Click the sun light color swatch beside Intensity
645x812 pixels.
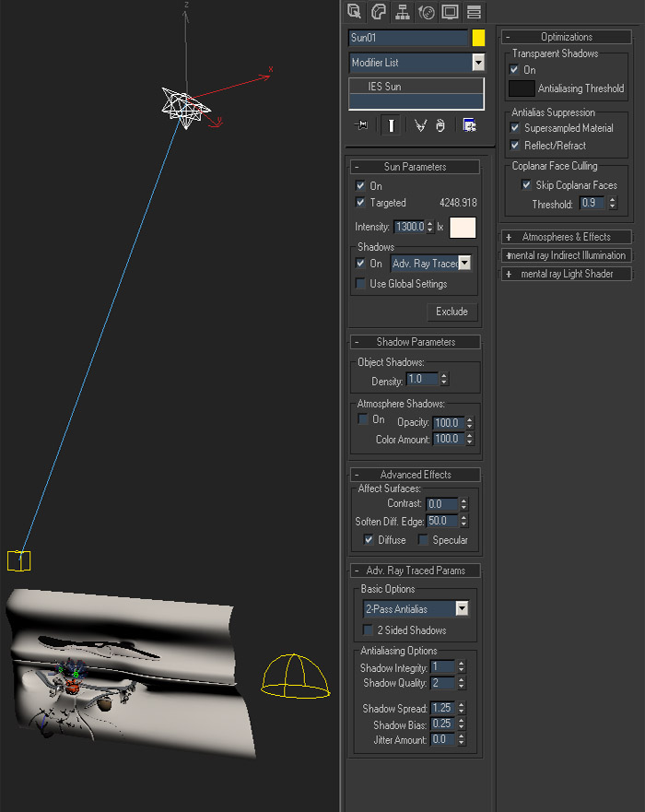(x=463, y=227)
